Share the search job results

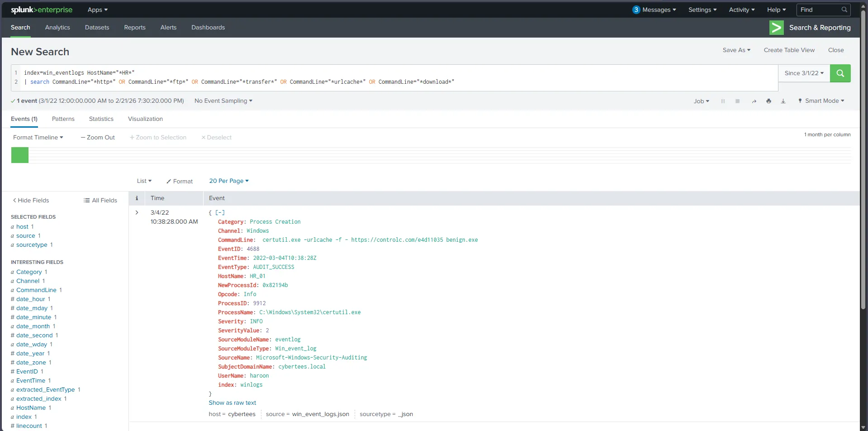coord(754,101)
